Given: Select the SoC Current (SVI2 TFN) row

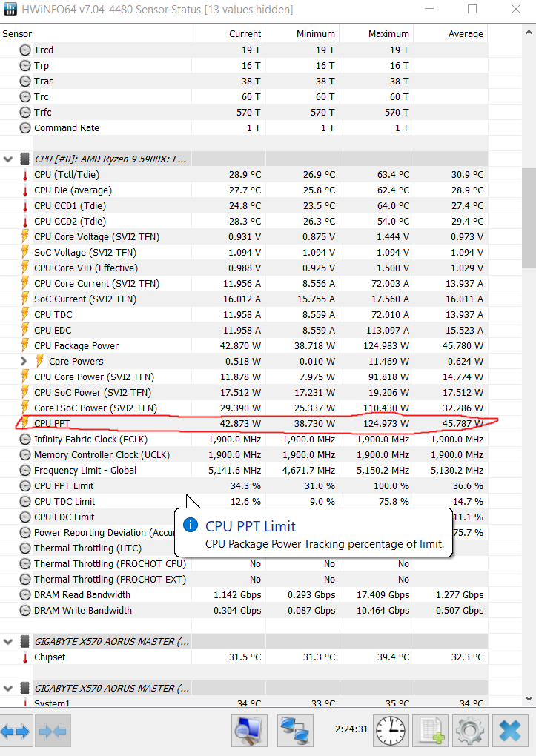Looking at the screenshot, I should coord(244,299).
